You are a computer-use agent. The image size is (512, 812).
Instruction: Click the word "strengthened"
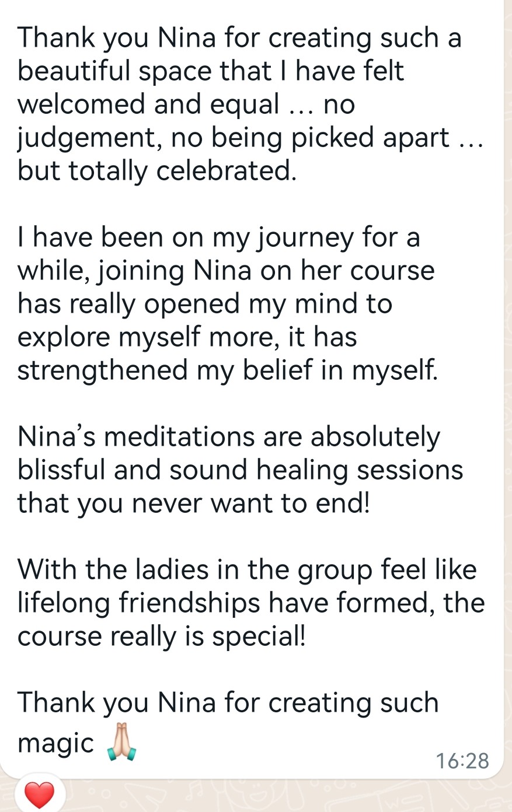click(x=103, y=370)
